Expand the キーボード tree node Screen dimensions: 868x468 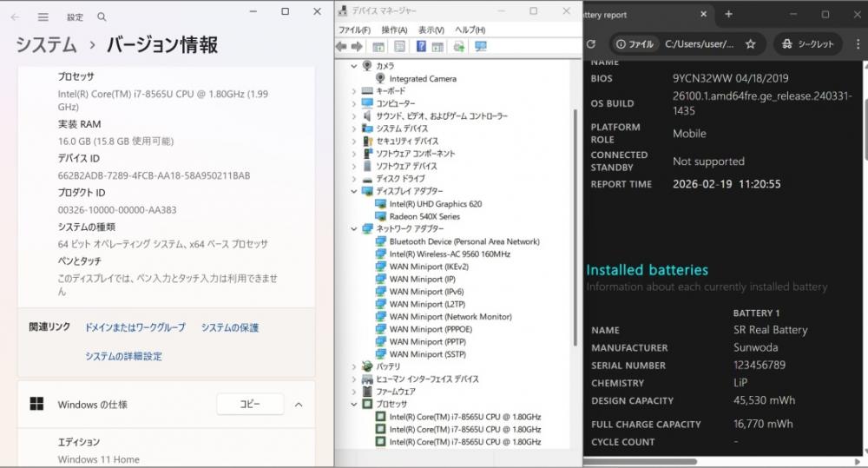354,91
